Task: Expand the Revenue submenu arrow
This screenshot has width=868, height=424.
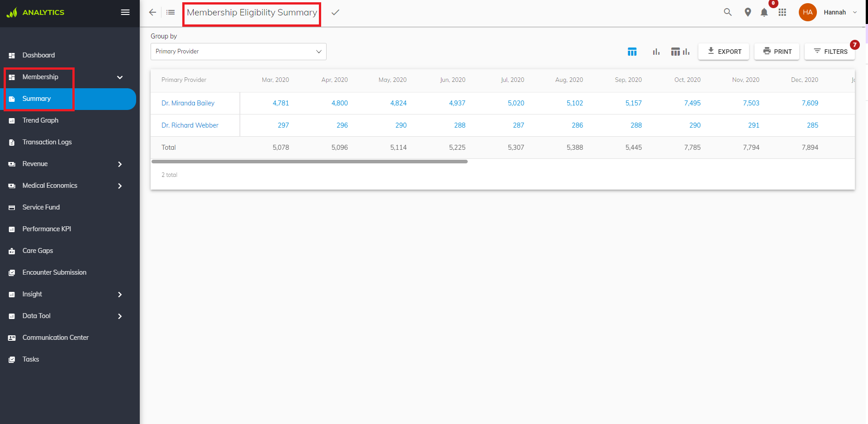Action: point(120,164)
